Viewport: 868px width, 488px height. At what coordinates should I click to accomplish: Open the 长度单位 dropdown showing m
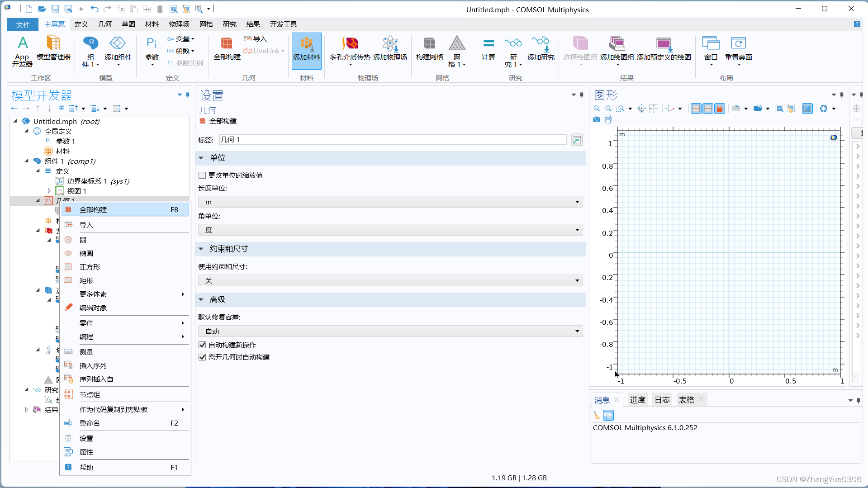tap(390, 202)
